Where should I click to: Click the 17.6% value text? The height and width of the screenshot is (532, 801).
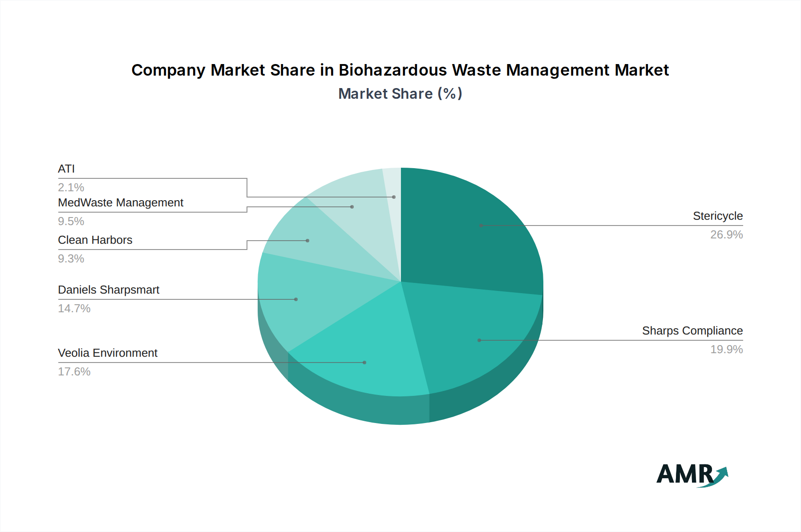point(74,372)
